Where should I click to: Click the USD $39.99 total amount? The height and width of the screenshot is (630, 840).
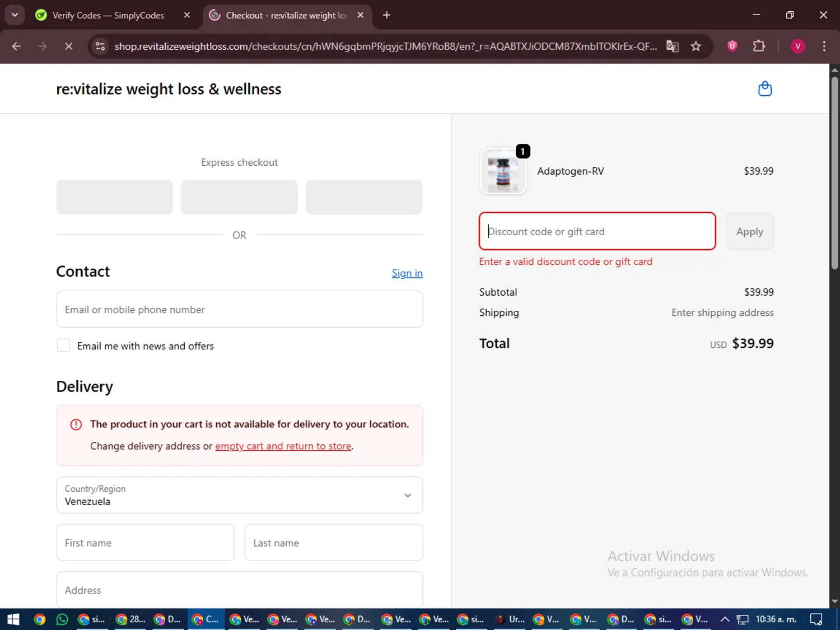pyautogui.click(x=742, y=343)
